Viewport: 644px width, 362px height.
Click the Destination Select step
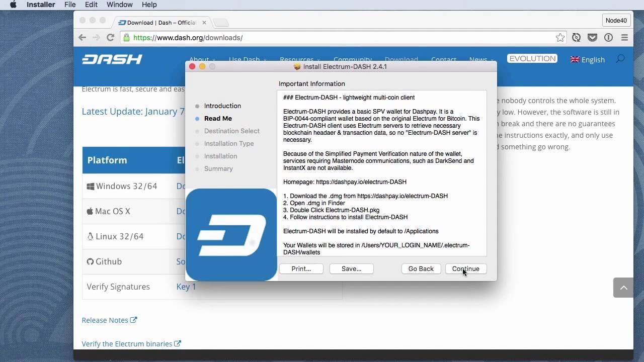pos(232,131)
